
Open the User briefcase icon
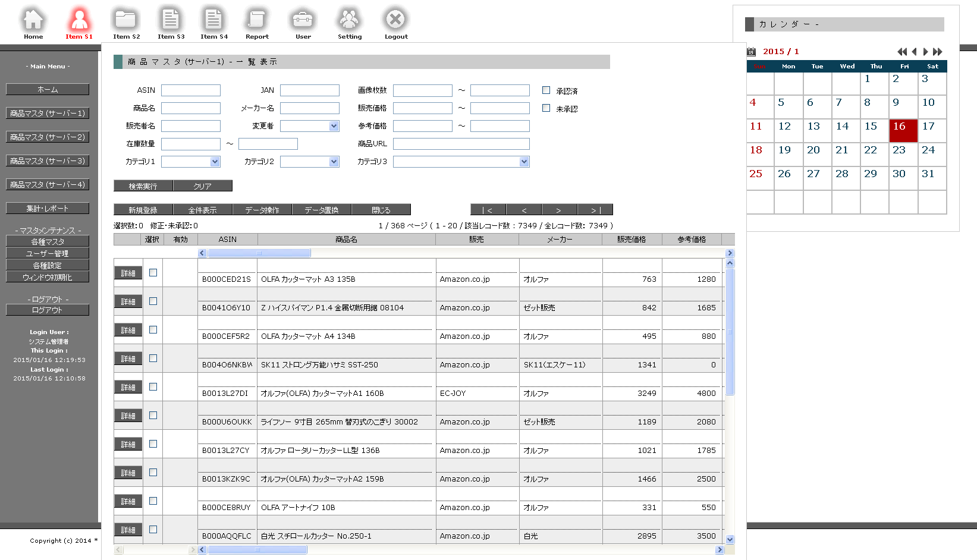(303, 21)
